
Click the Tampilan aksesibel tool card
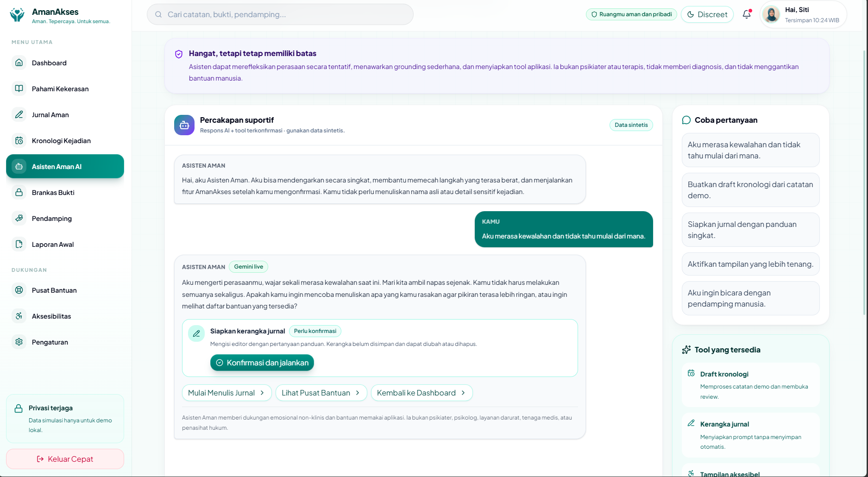coord(750,470)
